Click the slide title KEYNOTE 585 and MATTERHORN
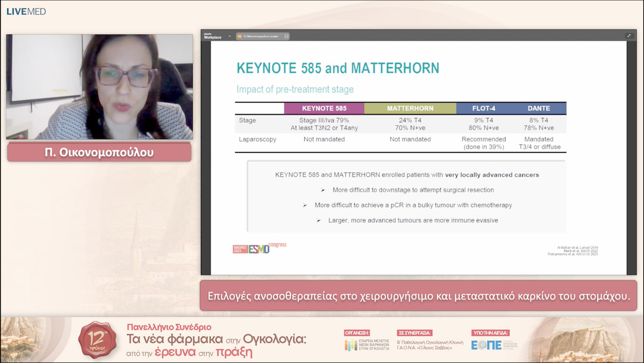644x363 pixels. pos(338,68)
